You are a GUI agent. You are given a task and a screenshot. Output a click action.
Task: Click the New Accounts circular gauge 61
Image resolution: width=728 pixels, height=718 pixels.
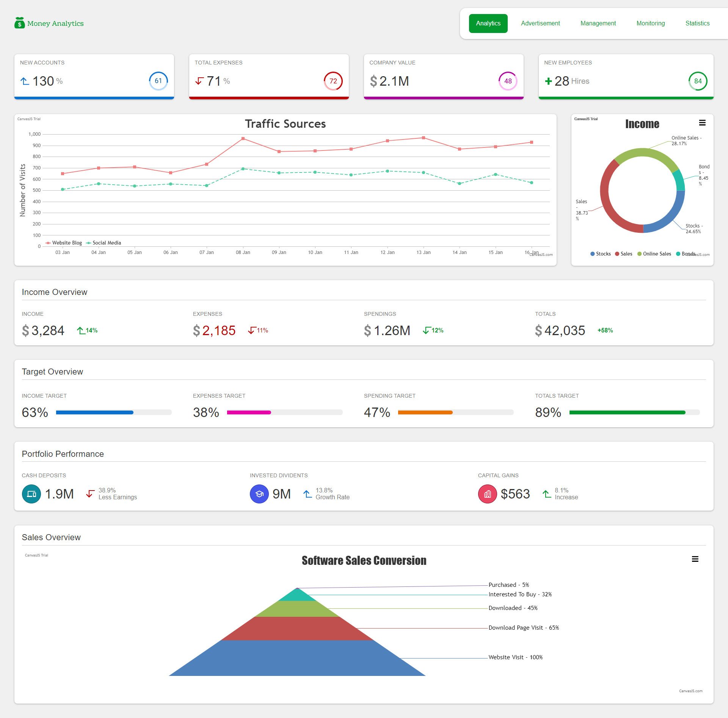(x=158, y=81)
